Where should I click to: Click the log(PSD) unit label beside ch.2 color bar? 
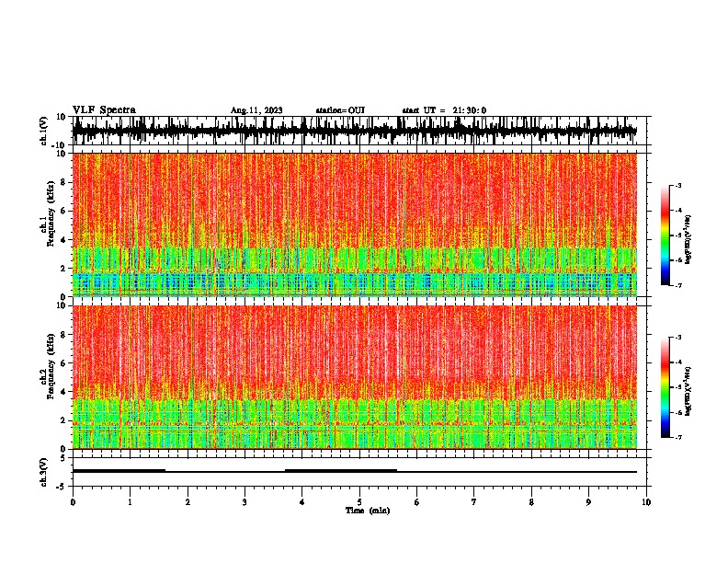click(x=688, y=391)
